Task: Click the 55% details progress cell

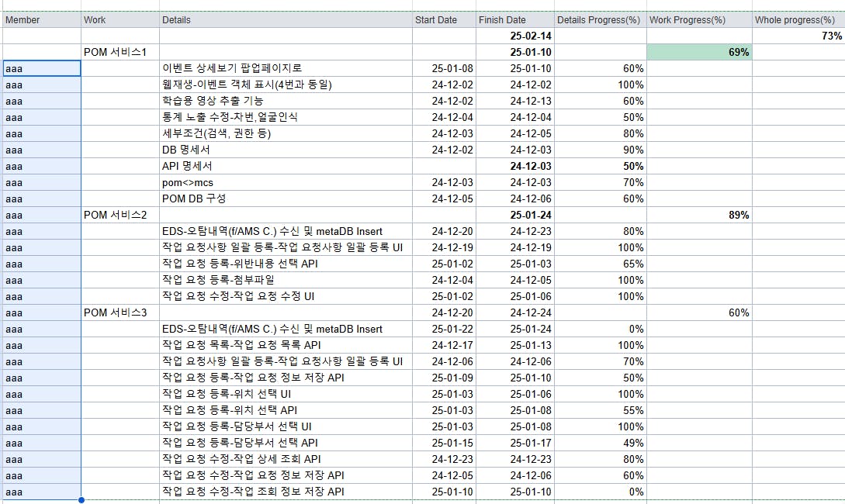Action: point(601,410)
